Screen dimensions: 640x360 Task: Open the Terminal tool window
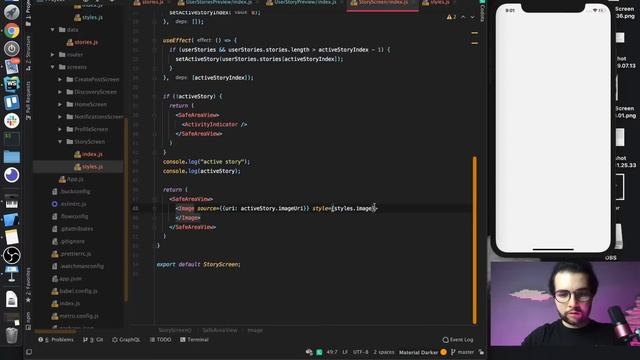click(x=194, y=340)
